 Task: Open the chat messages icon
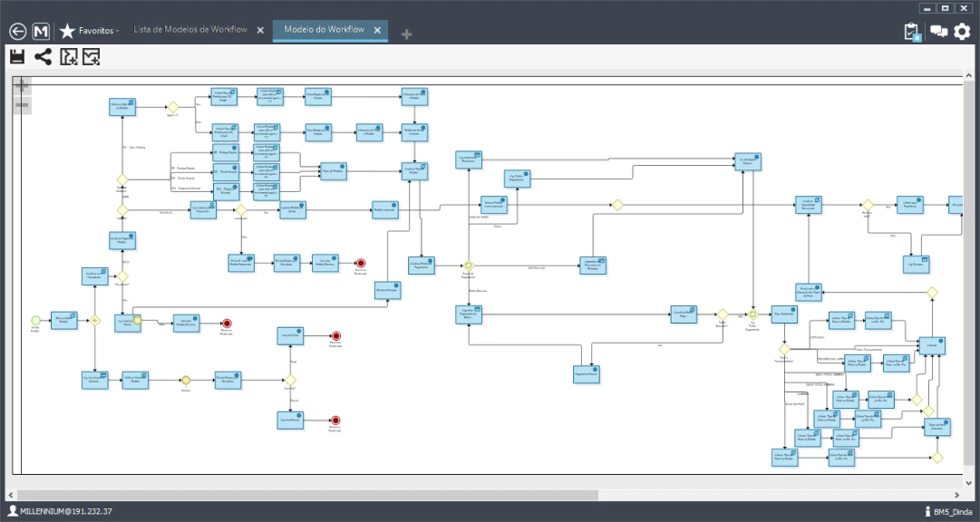click(938, 32)
